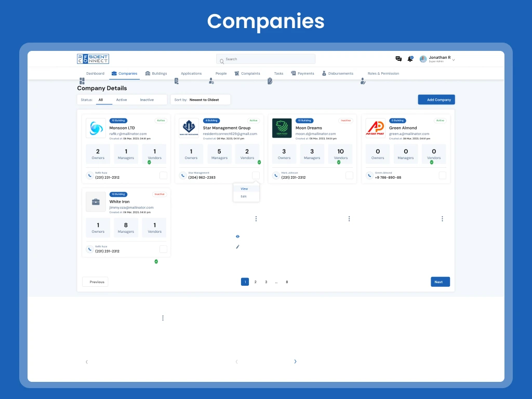This screenshot has width=532, height=399.
Task: Tick the checkbox on Moon Dreams card
Action: [x=349, y=176]
